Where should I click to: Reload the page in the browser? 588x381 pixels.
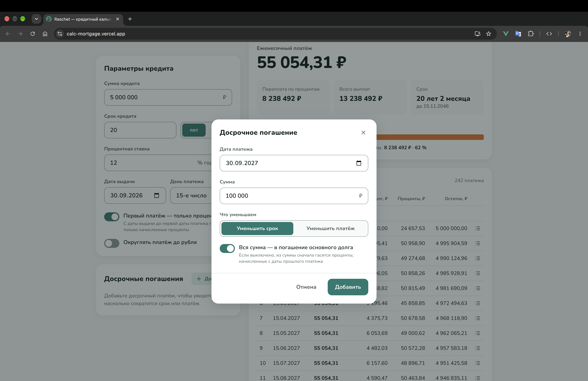tap(33, 34)
